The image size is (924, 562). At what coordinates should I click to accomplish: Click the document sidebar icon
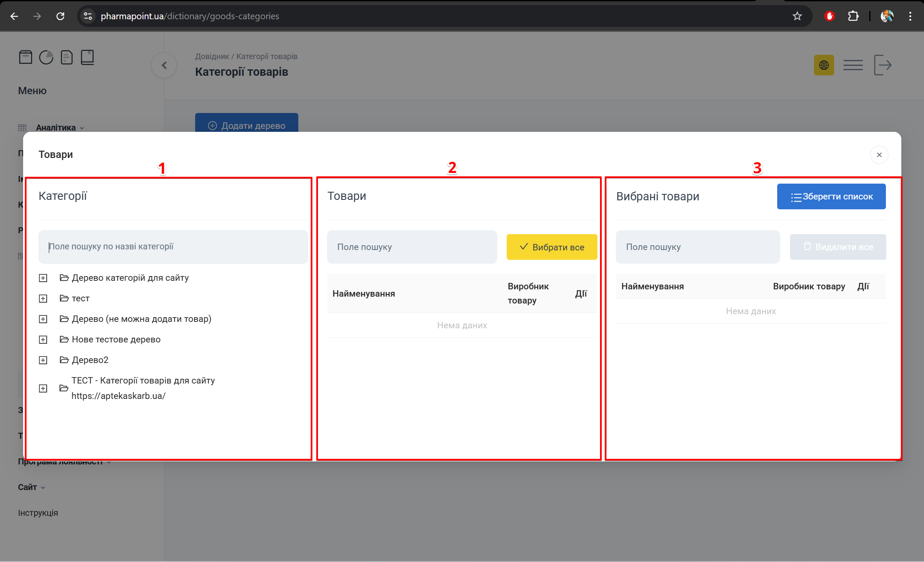[x=67, y=57]
